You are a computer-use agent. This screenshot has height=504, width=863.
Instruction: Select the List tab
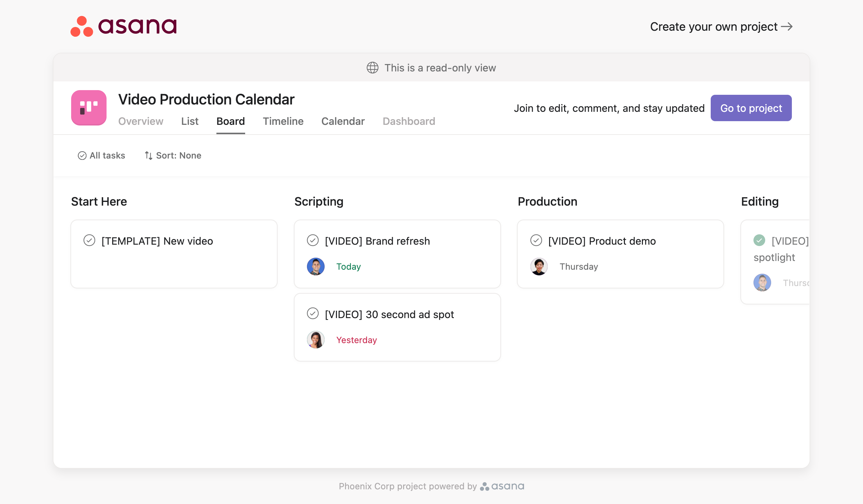point(190,121)
